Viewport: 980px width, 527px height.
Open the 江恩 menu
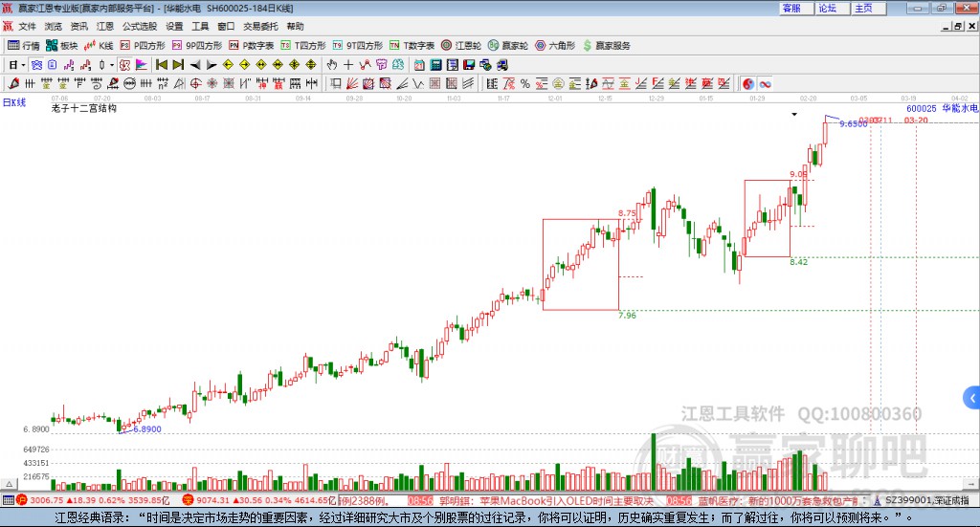pyautogui.click(x=105, y=26)
